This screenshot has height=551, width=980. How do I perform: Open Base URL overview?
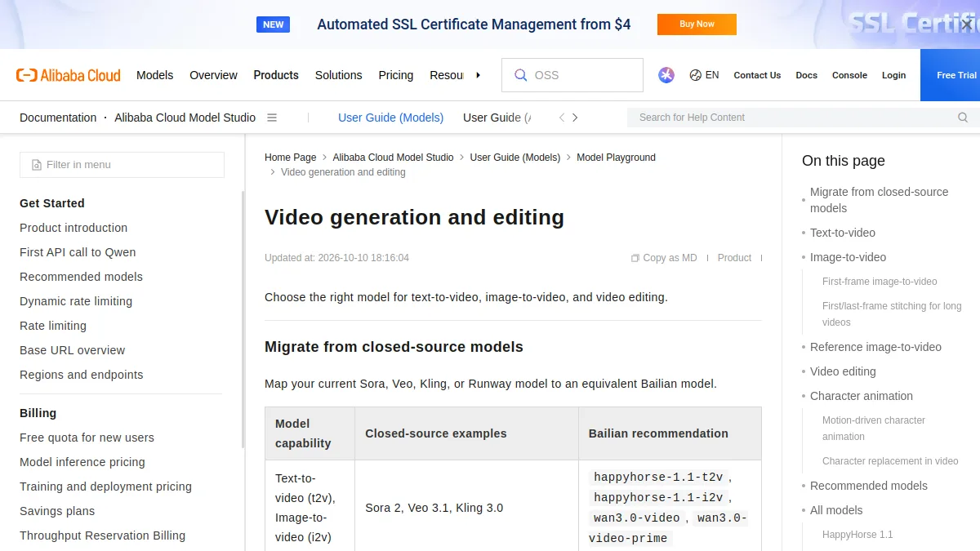(73, 350)
